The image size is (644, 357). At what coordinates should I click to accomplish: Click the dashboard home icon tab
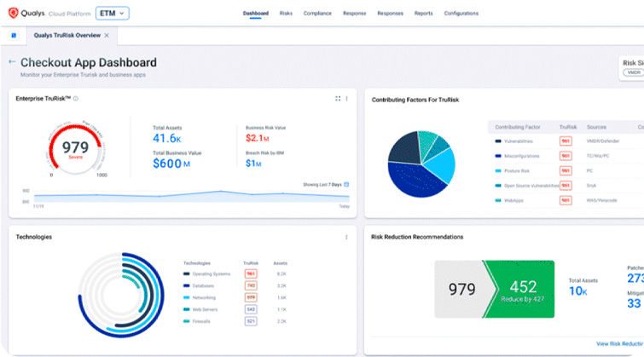[x=14, y=36]
